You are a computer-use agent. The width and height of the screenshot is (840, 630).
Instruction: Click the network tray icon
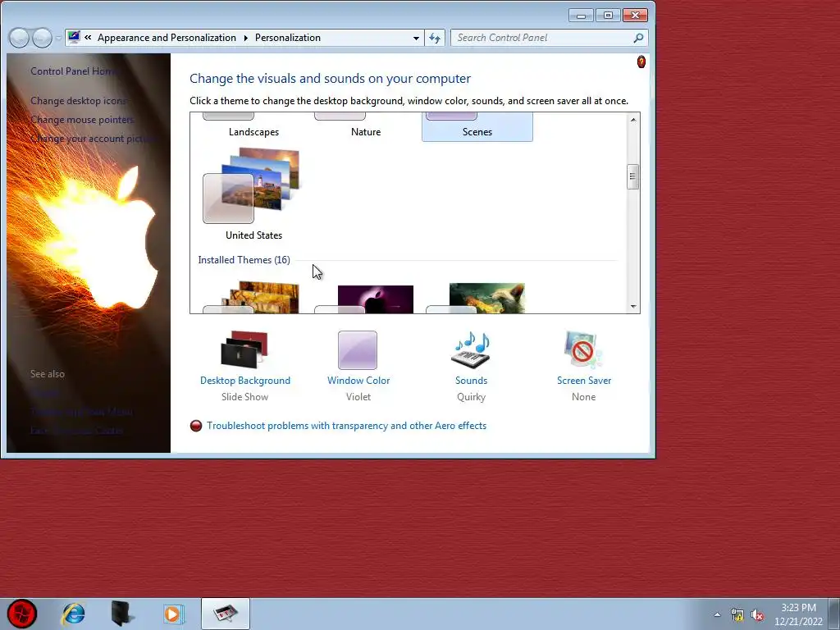(737, 614)
